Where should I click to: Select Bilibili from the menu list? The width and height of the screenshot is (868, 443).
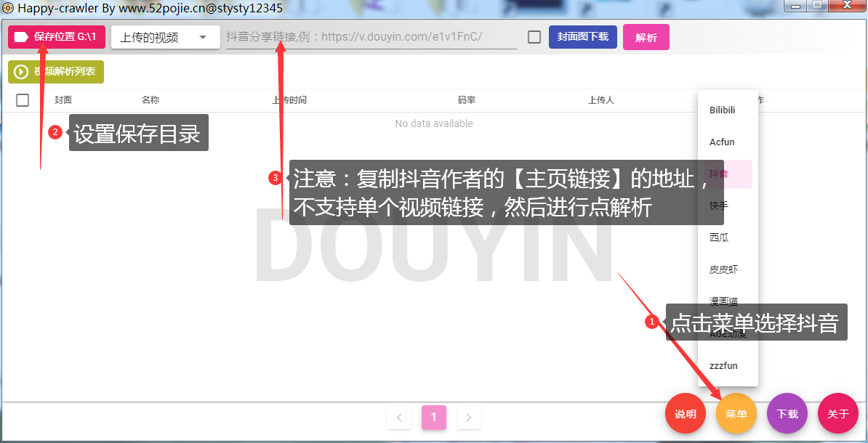tap(728, 110)
